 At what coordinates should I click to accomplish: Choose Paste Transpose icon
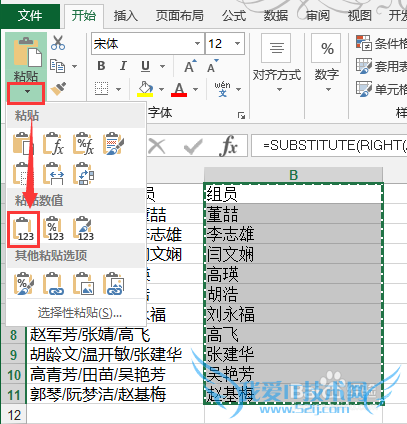point(83,173)
